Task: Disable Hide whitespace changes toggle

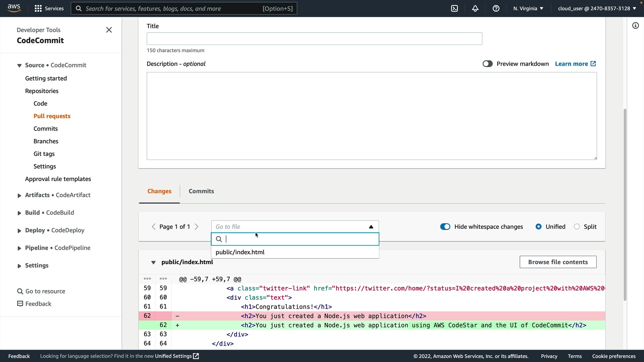Action: (x=445, y=227)
